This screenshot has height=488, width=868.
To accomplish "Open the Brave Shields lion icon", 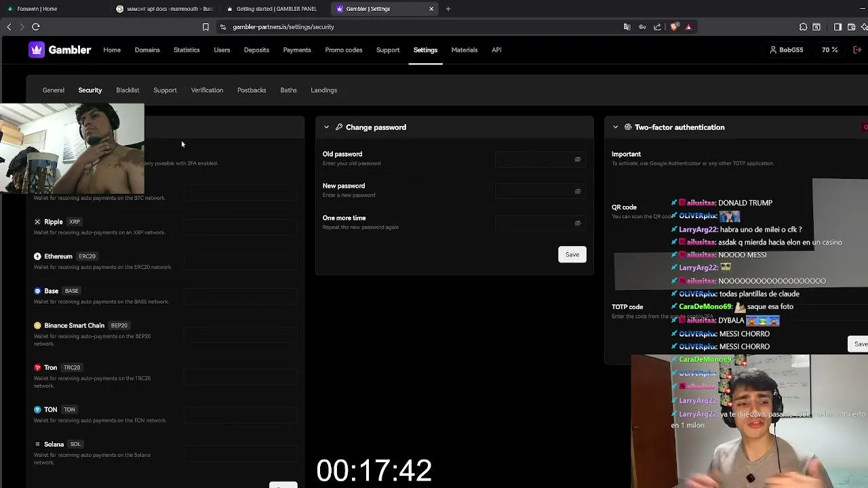I will pyautogui.click(x=674, y=27).
